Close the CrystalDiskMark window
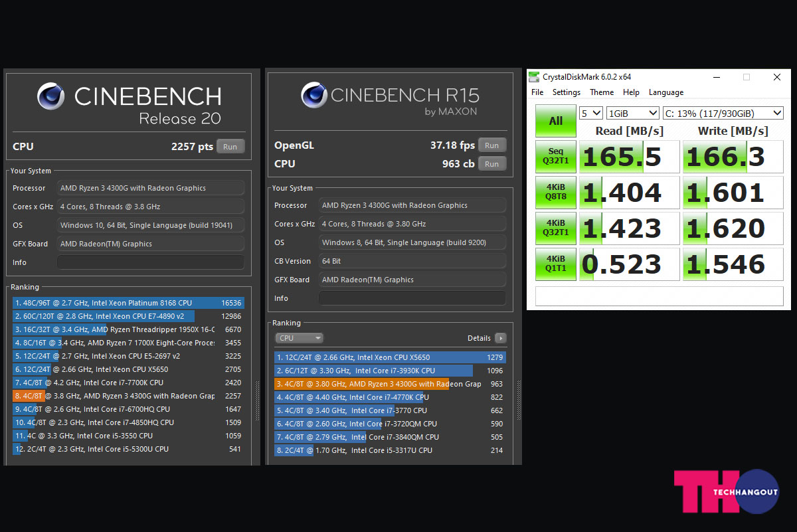 (777, 77)
